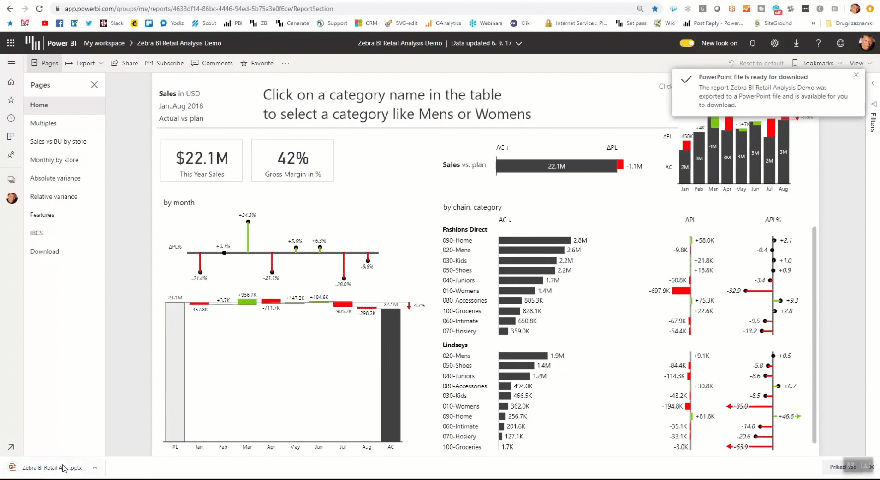
Task: Open the Export dropdown
Action: click(x=84, y=63)
